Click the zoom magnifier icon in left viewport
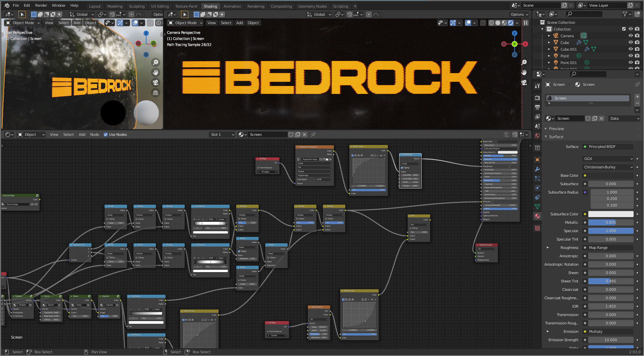Image resolution: width=644 pixels, height=356 pixels. click(x=156, y=62)
